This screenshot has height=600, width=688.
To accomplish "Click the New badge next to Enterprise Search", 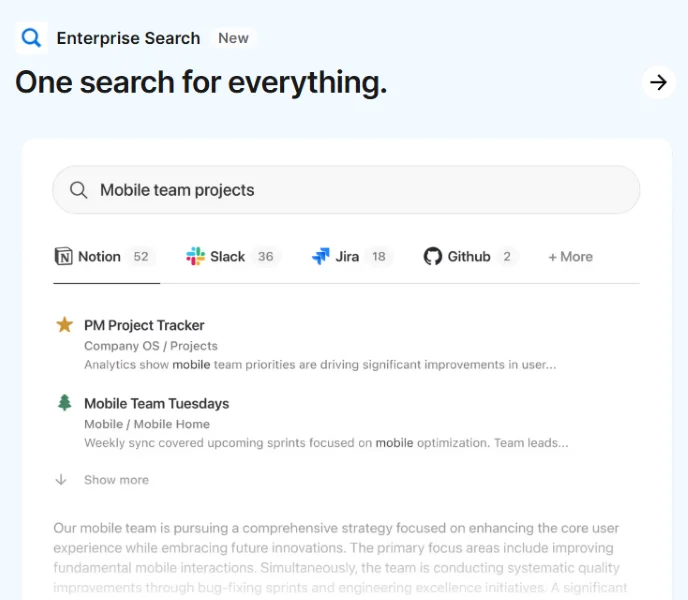I will [233, 38].
